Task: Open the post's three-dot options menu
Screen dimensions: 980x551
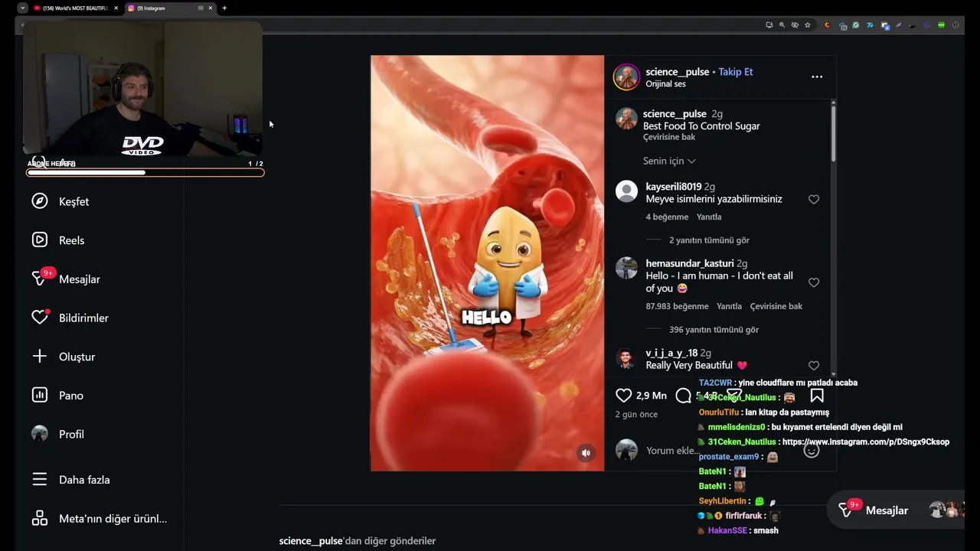Action: click(x=817, y=77)
